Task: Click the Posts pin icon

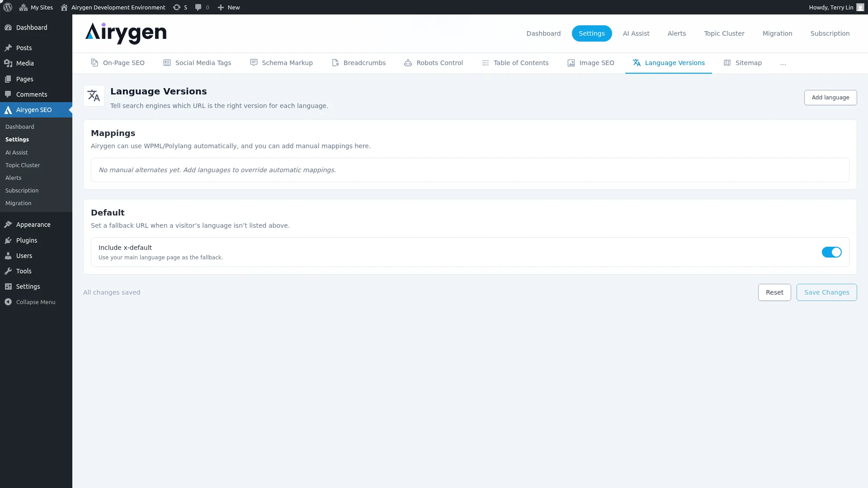Action: click(8, 48)
